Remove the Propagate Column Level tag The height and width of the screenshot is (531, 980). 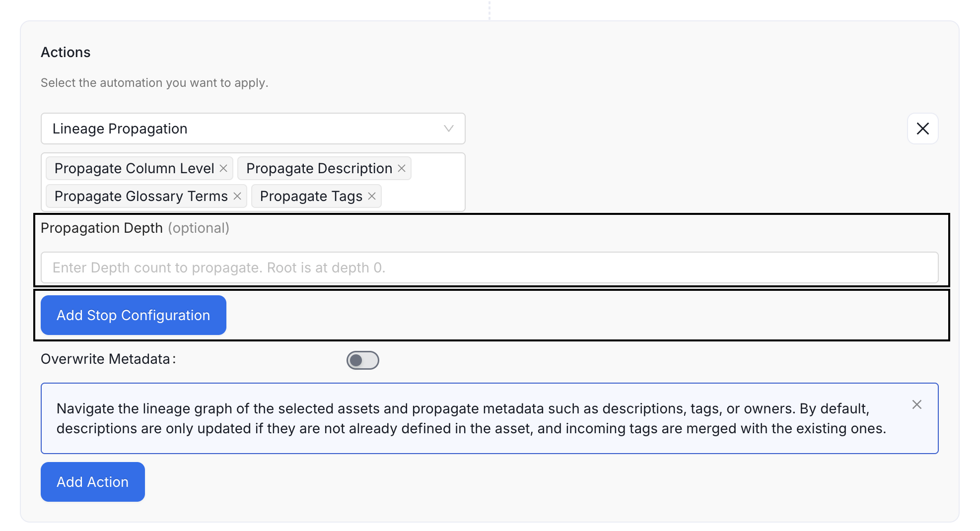[x=224, y=168]
